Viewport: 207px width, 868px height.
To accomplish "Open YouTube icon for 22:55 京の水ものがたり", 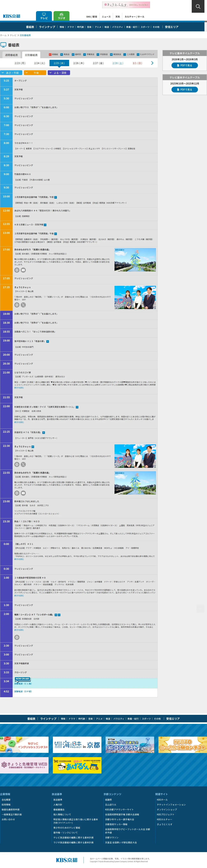I will pos(23,493).
